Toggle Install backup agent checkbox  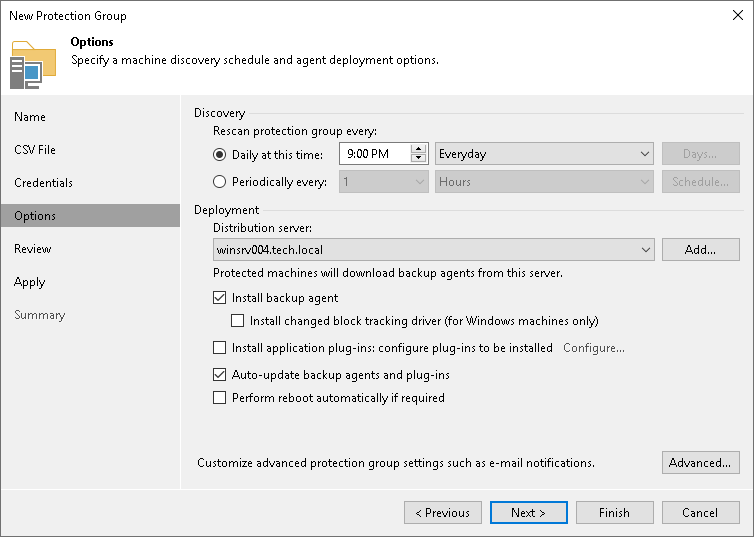point(219,298)
